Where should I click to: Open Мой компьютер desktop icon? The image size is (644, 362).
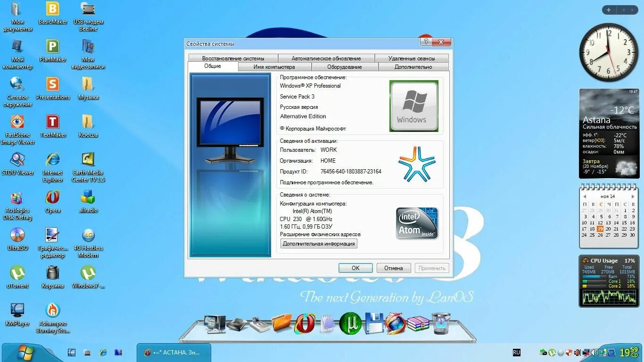tap(17, 54)
